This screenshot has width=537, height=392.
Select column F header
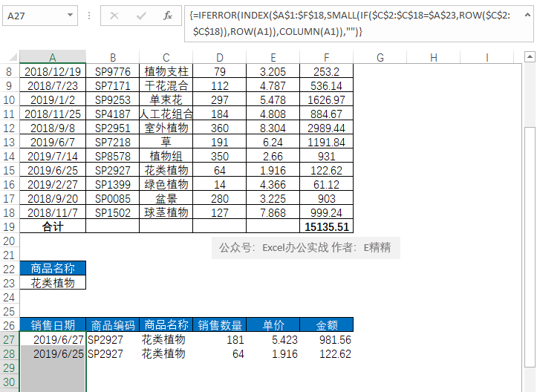point(326,58)
